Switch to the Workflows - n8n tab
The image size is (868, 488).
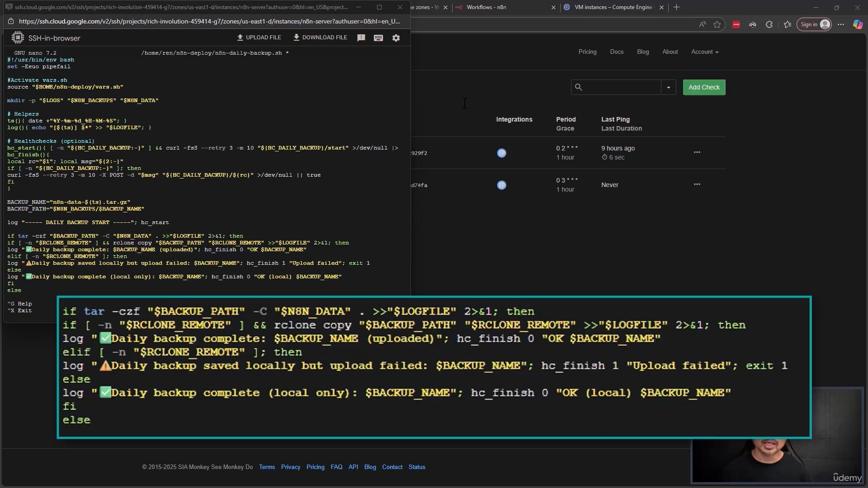click(486, 7)
